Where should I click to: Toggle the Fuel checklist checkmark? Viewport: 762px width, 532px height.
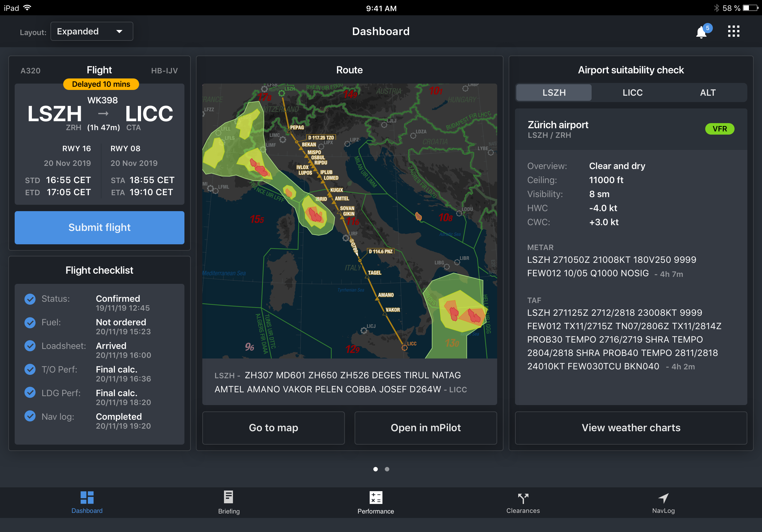[x=30, y=322]
